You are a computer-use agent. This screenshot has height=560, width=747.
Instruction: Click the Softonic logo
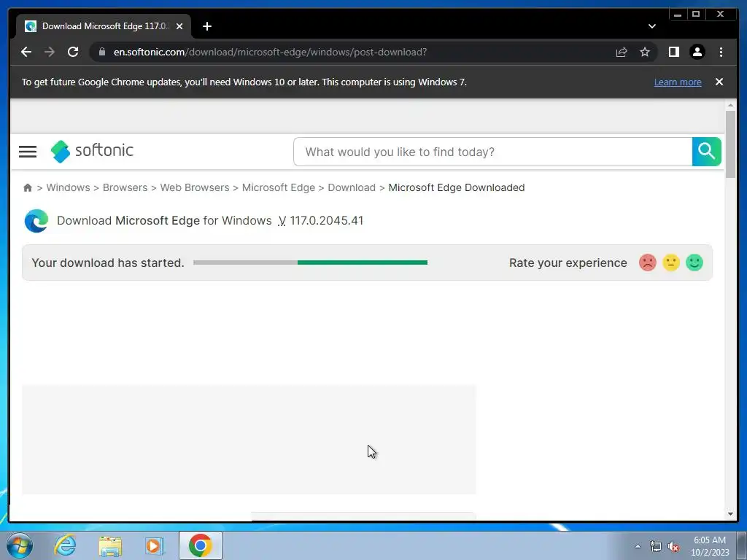(92, 151)
